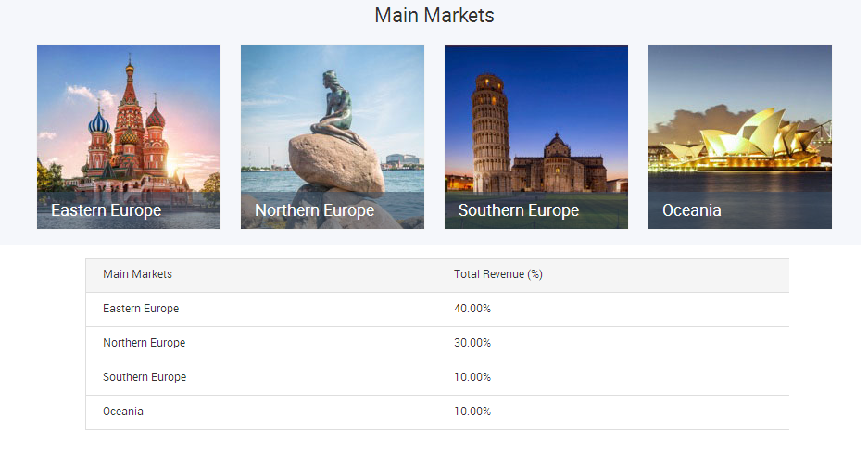The width and height of the screenshot is (868, 456).
Task: Click the Oceania row's 10.00% value
Action: point(472,412)
